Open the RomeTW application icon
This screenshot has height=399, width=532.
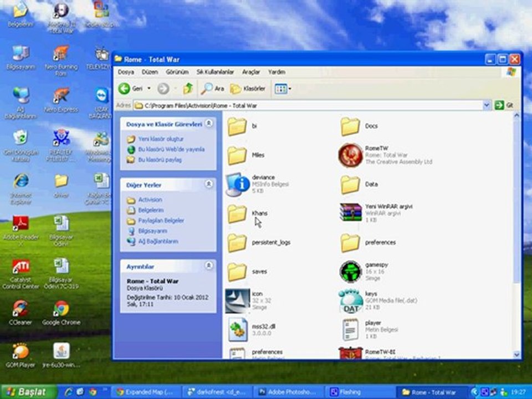tap(350, 155)
